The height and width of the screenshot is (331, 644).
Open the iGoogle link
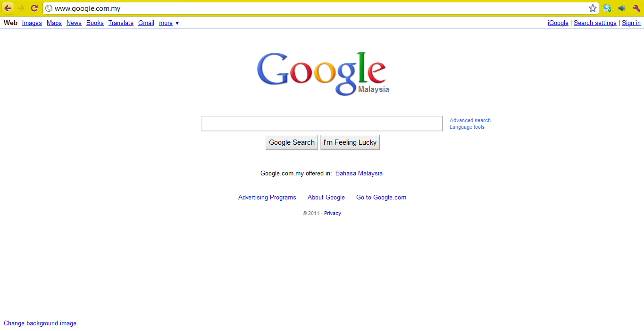(x=558, y=23)
